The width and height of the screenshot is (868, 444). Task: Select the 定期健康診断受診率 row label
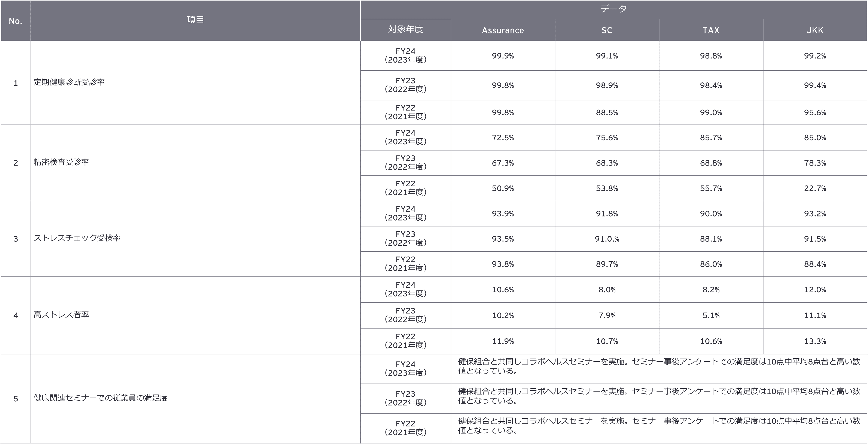pos(69,82)
